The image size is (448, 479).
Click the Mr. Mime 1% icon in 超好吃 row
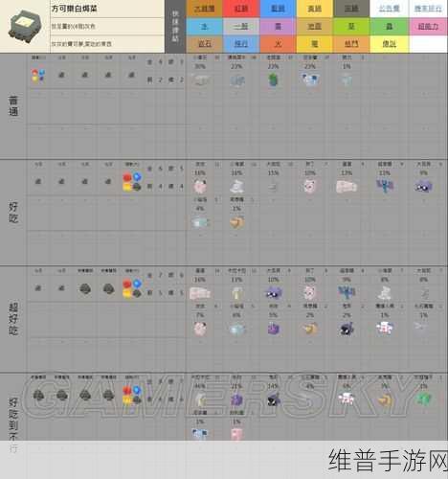pos(385,329)
